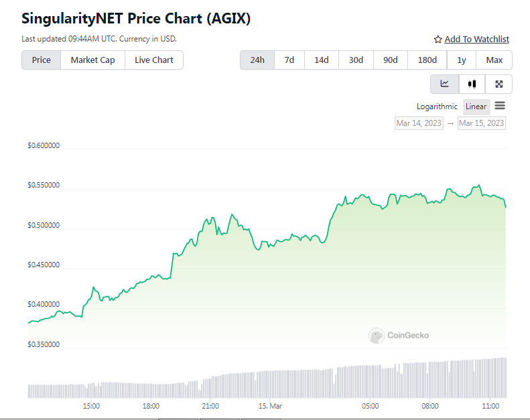
Task: Enable Logarithmic scale
Action: click(x=437, y=107)
